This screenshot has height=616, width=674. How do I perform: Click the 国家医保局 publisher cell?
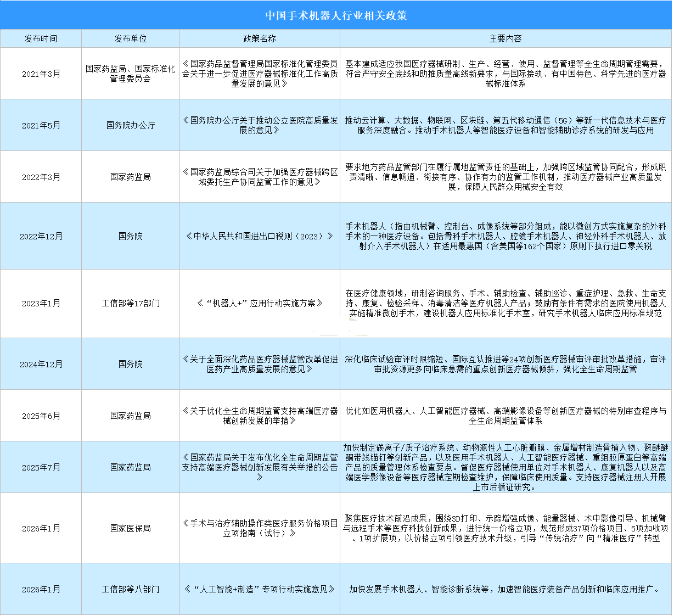pyautogui.click(x=131, y=528)
